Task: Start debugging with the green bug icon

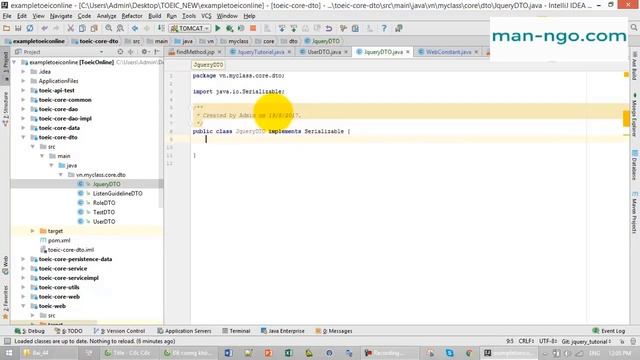Action: click(x=229, y=28)
